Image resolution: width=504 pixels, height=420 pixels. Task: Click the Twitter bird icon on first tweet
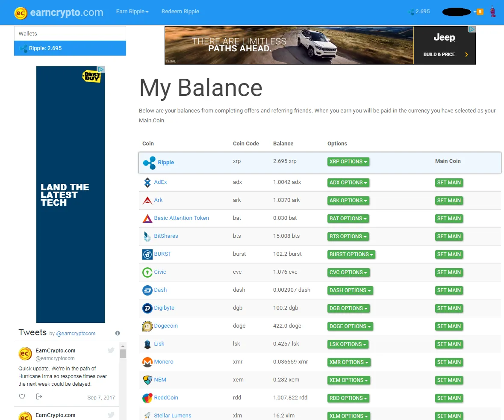click(x=111, y=350)
